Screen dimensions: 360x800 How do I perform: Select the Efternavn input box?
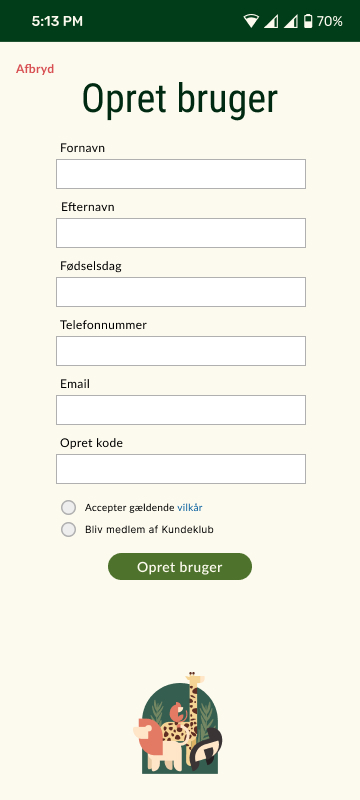pyautogui.click(x=181, y=233)
